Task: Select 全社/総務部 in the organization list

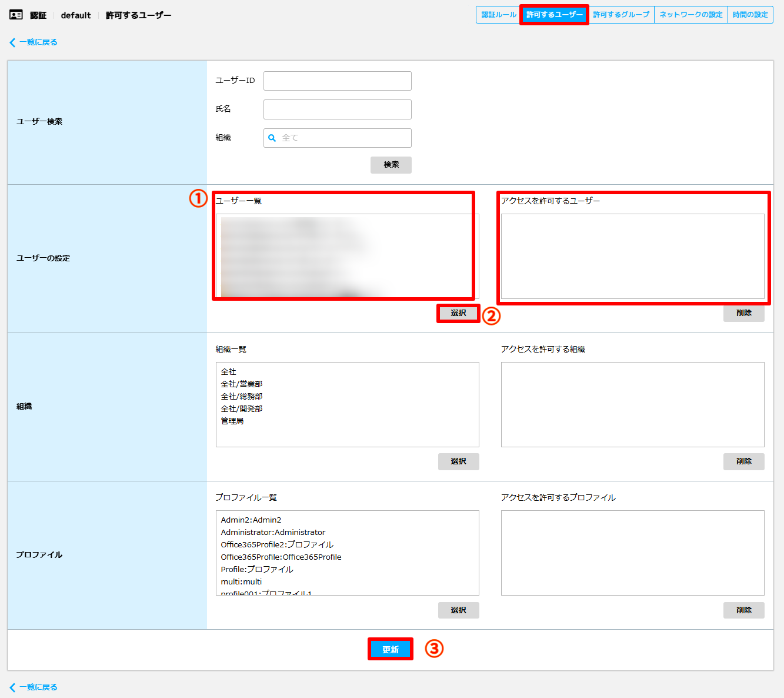Action: (242, 397)
